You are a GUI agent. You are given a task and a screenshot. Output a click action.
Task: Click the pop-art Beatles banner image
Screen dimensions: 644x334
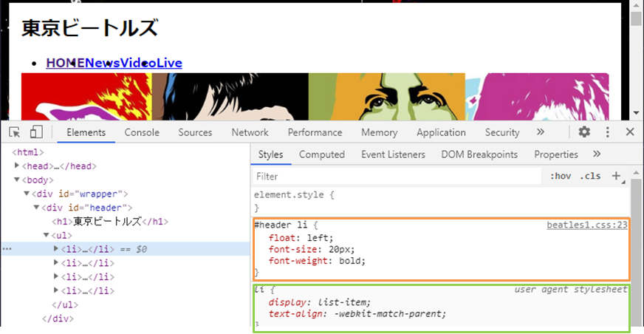(x=315, y=97)
